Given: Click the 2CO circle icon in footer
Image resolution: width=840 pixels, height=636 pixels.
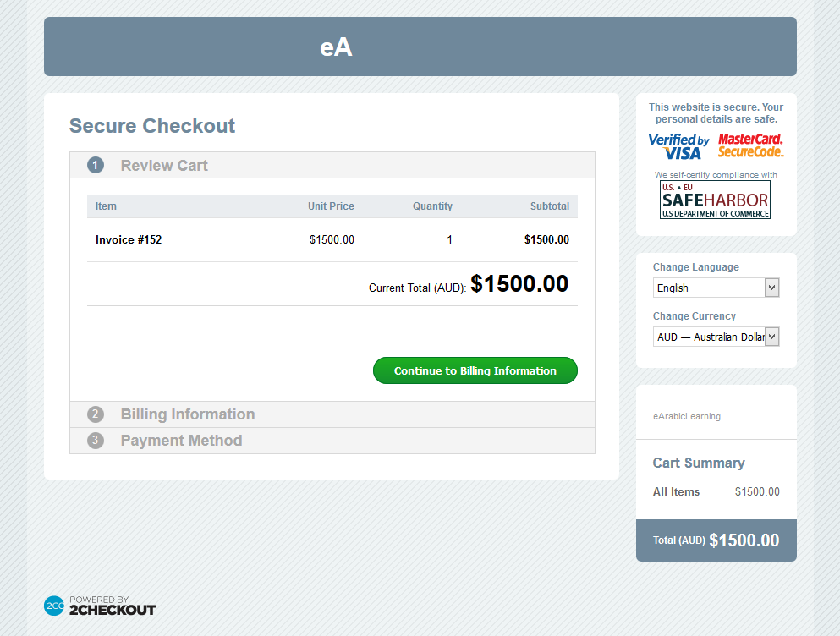Looking at the screenshot, I should tap(53, 606).
